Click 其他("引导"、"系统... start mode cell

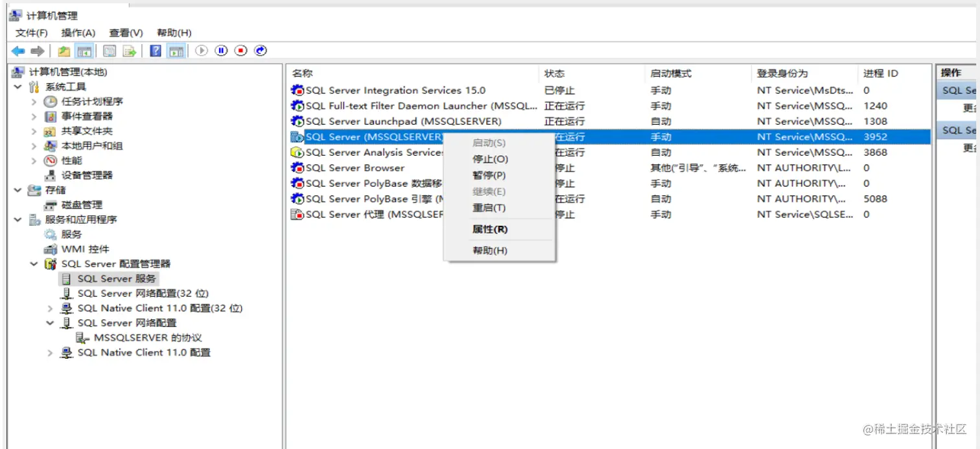pyautogui.click(x=699, y=168)
